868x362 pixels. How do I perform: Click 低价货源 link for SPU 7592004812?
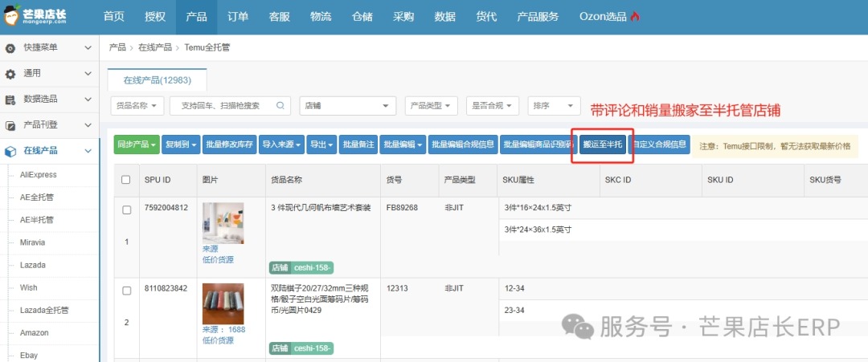[x=218, y=260]
